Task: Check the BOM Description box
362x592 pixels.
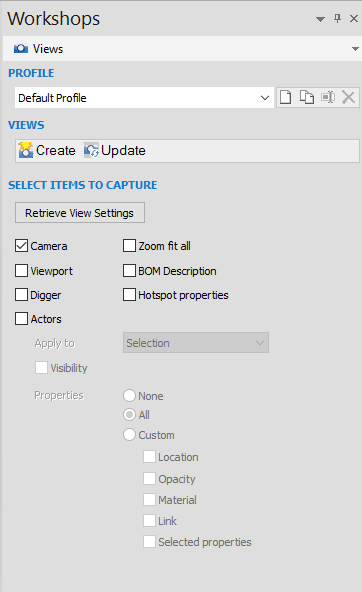Action: point(129,271)
